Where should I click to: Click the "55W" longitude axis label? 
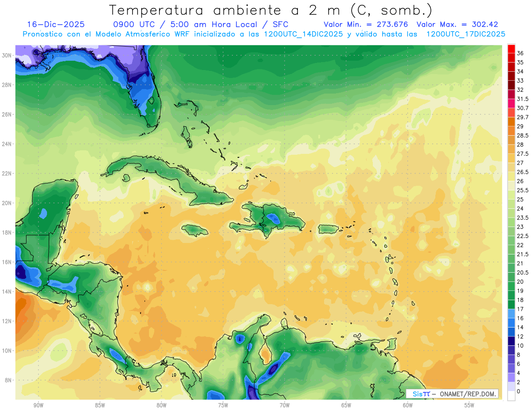(x=469, y=405)
